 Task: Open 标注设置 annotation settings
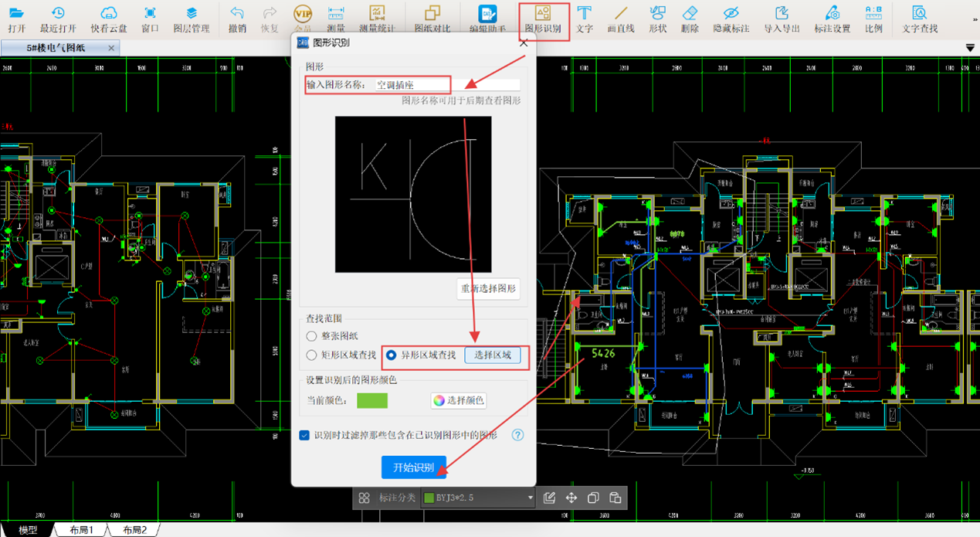click(x=832, y=20)
